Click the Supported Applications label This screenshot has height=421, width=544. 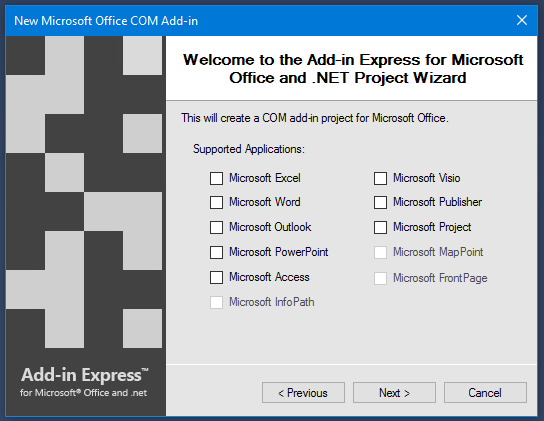coord(249,149)
